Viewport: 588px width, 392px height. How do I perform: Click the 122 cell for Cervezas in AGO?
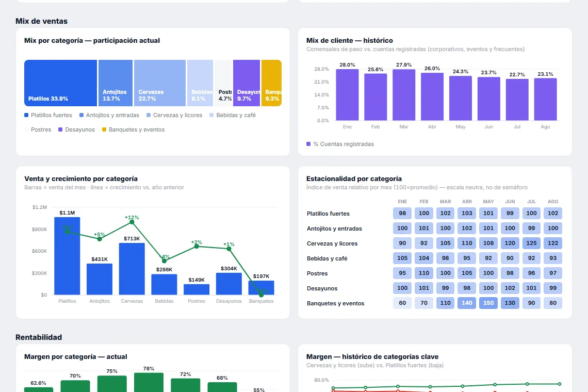pos(553,243)
